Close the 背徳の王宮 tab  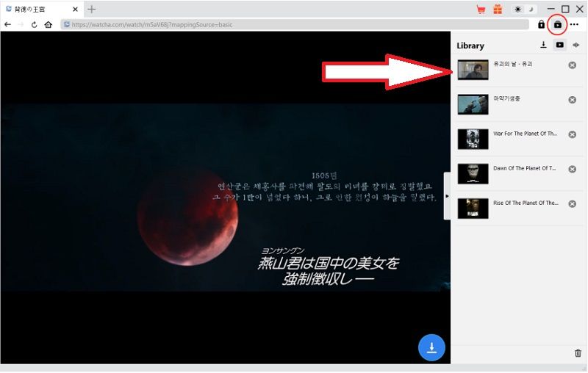coord(75,10)
